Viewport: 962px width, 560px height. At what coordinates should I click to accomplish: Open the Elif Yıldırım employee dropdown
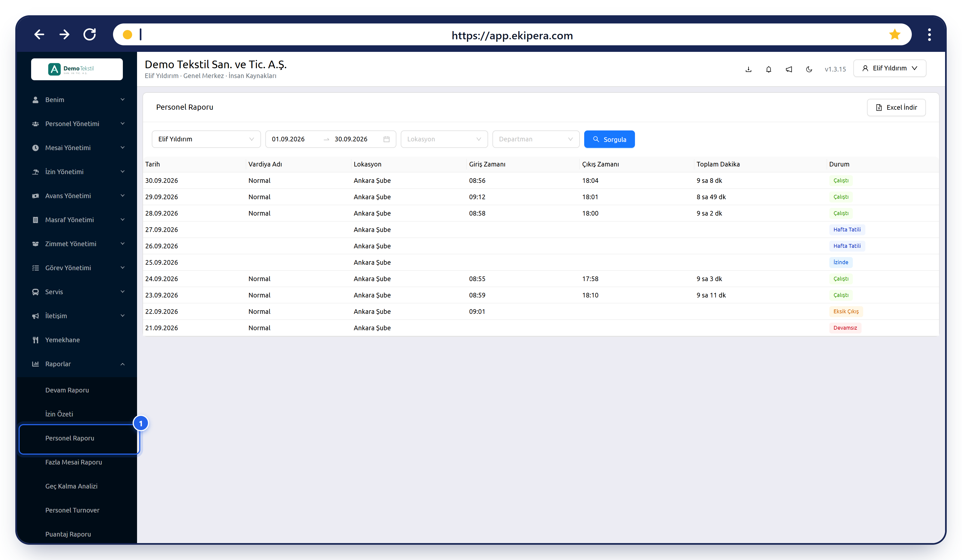tap(206, 139)
